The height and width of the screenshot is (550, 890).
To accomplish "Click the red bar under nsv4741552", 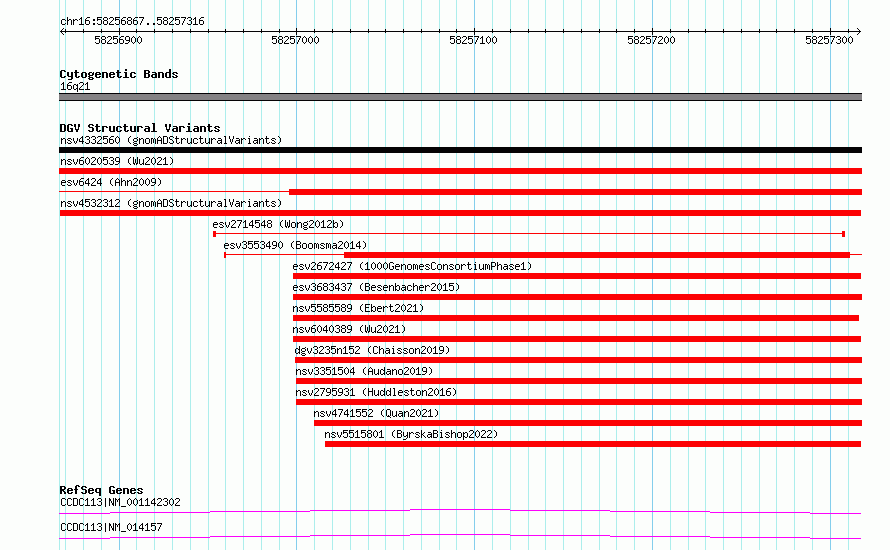I will (x=588, y=423).
